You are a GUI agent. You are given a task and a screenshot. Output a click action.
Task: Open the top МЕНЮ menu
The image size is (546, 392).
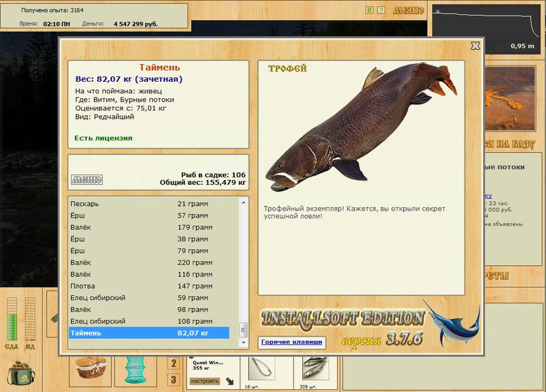point(408,10)
